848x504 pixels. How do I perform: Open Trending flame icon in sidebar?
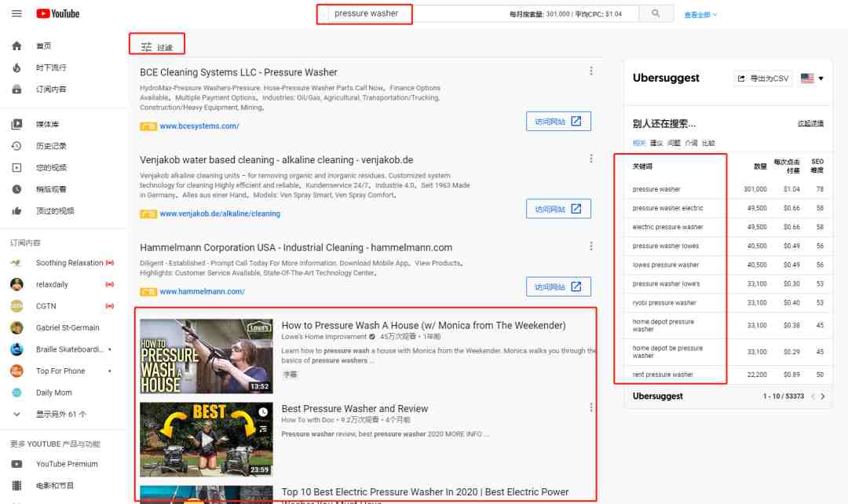tap(16, 68)
